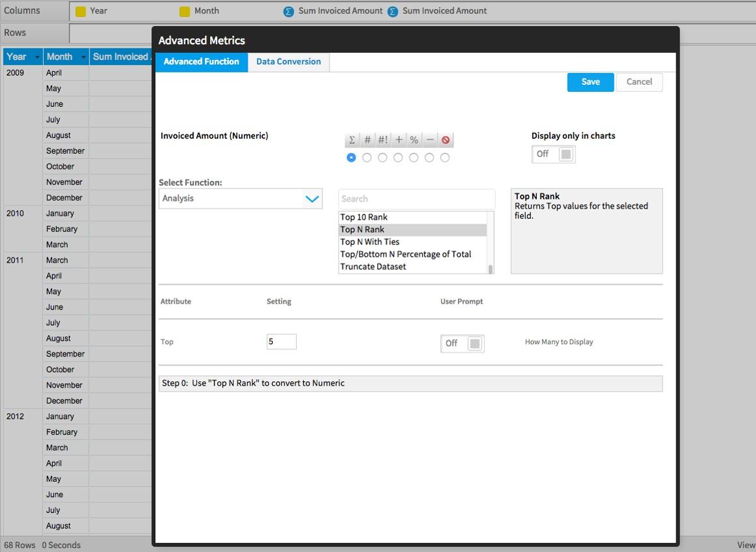Select the radio button under red icon

(445, 158)
